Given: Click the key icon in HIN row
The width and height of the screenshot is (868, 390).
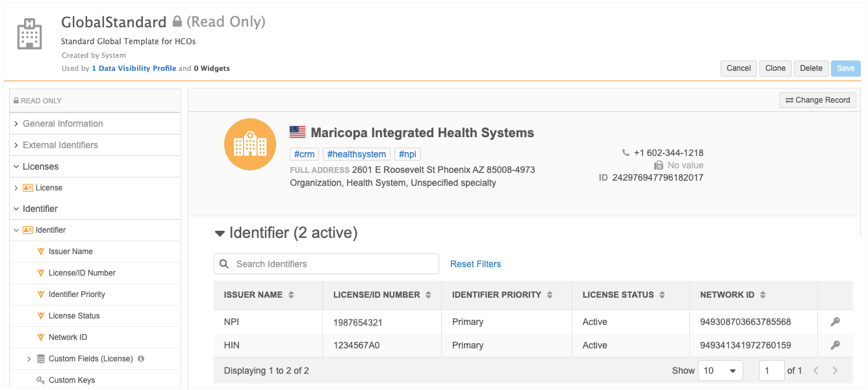Looking at the screenshot, I should click(836, 345).
